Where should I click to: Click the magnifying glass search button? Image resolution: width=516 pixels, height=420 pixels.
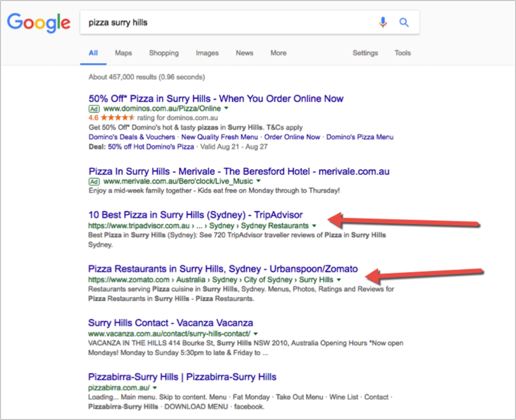coord(404,23)
